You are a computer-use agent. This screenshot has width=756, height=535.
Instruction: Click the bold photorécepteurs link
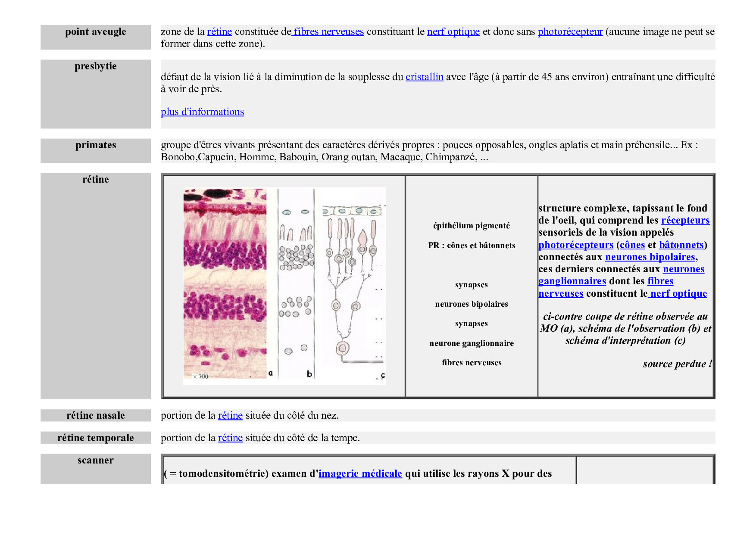coord(575,245)
